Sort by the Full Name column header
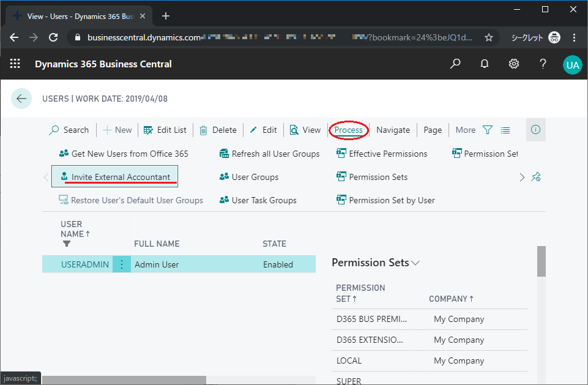Screen dimensions: 588x385 (x=157, y=244)
